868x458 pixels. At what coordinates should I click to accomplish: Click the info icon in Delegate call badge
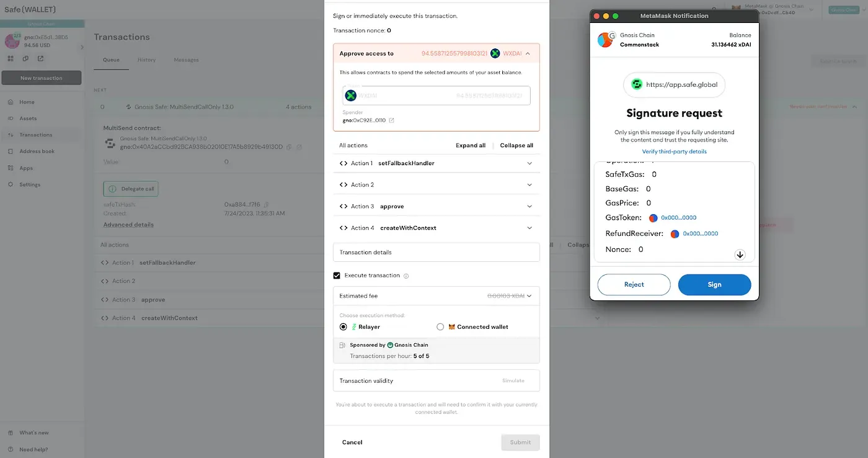pos(113,189)
